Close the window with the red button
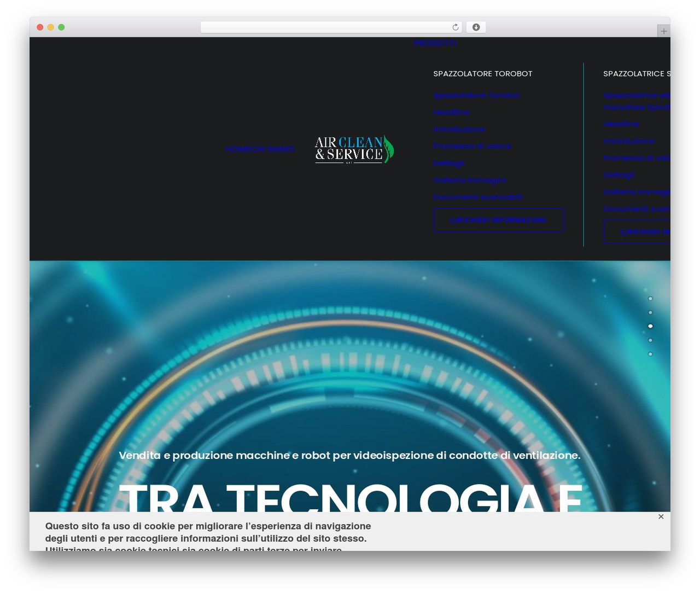This screenshot has width=700, height=593. 40,27
